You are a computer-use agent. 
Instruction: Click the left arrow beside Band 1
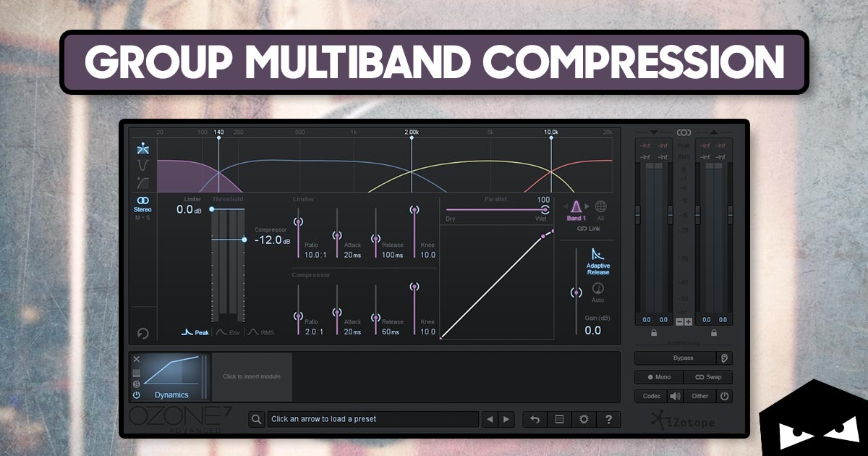[x=566, y=206]
